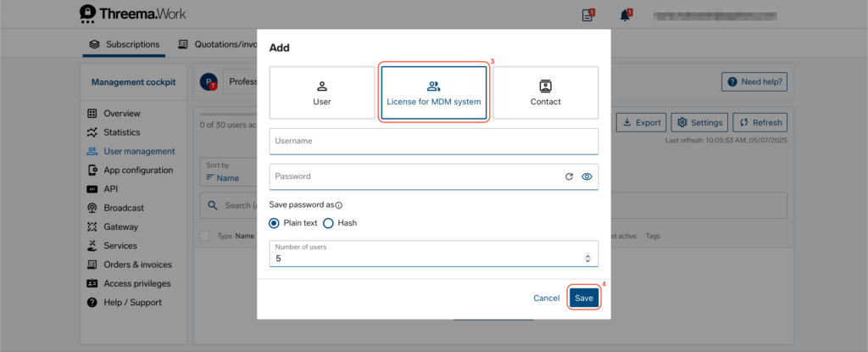The height and width of the screenshot is (352, 868).
Task: Click the Access privileges ID card icon
Action: click(92, 283)
